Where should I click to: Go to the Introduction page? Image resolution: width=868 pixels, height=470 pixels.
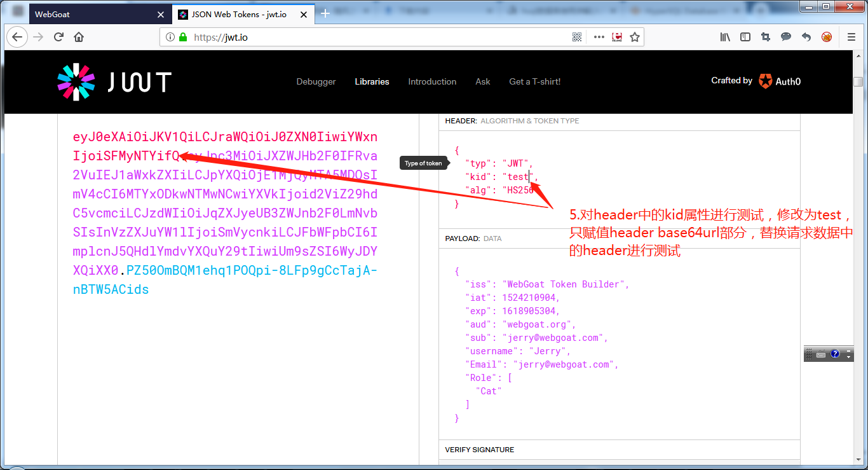(432, 81)
